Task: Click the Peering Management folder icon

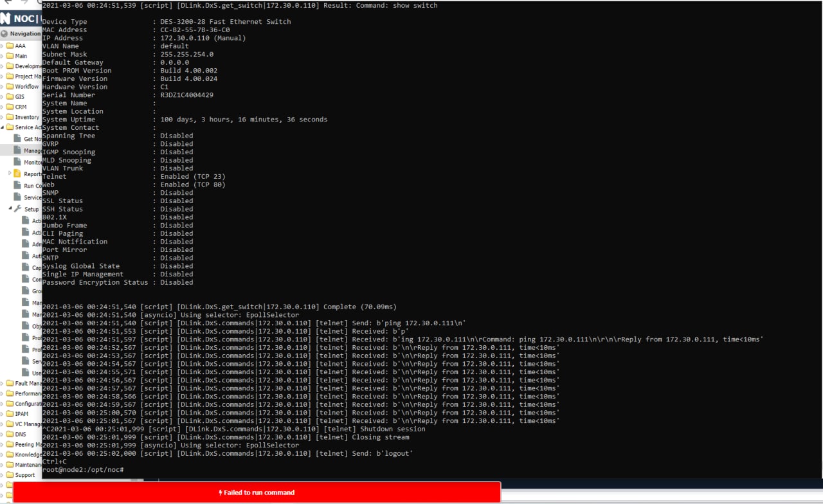Action: point(10,444)
